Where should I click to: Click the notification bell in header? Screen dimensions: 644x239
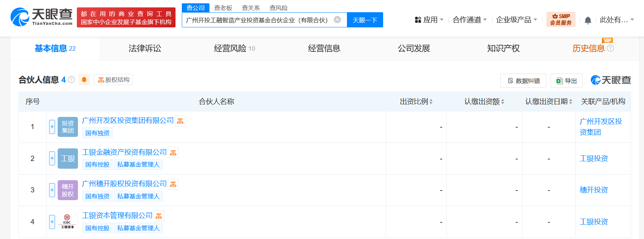coord(588,20)
